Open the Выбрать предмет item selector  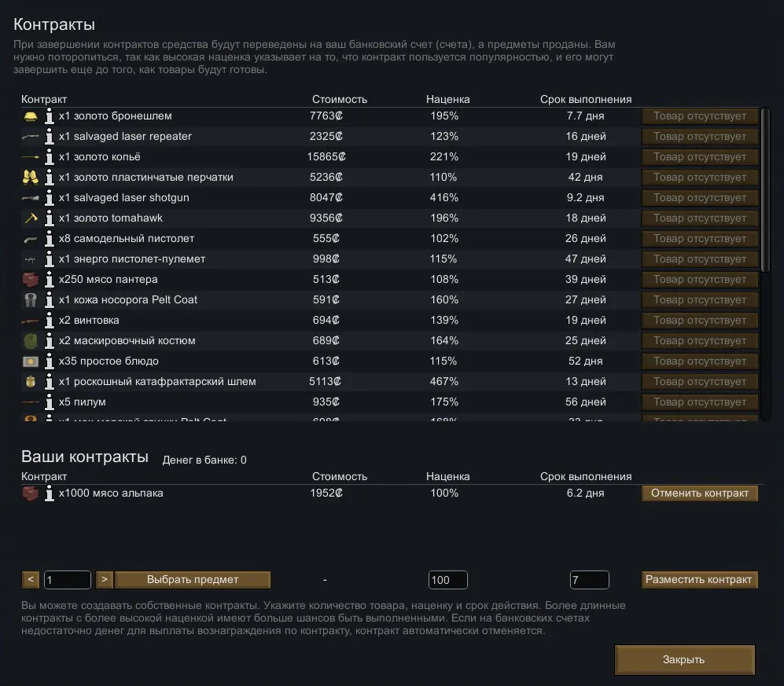pos(193,580)
